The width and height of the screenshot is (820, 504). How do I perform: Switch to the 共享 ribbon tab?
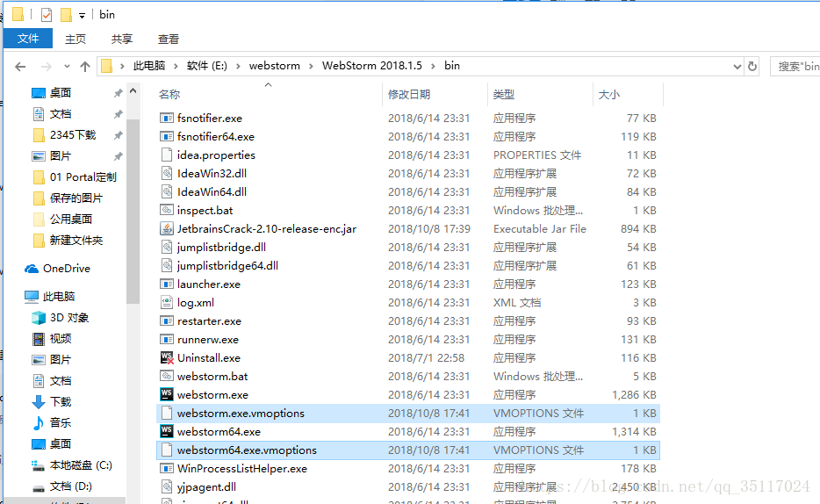(122, 40)
